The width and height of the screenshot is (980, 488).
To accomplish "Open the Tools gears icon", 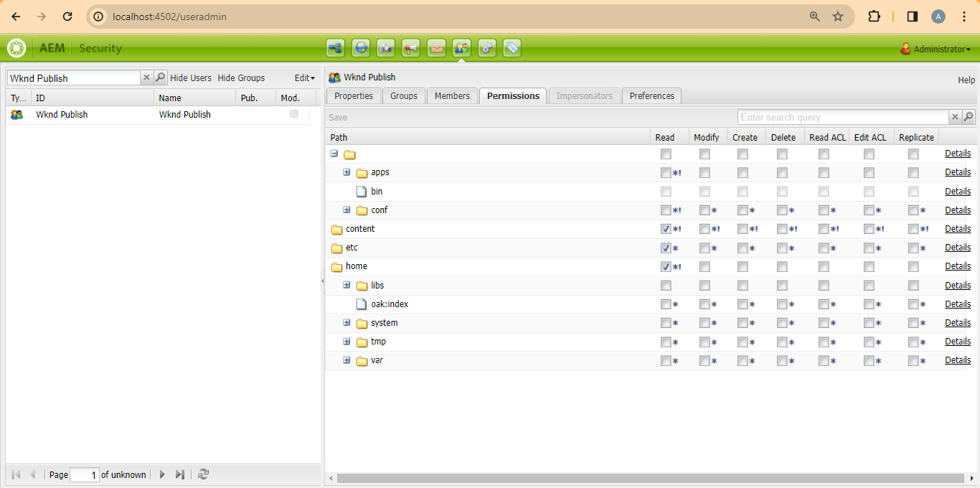I will coord(487,48).
